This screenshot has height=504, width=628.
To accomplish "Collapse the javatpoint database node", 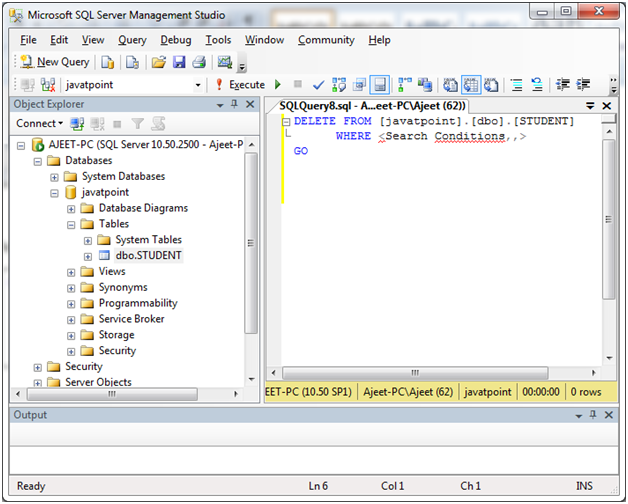I will pos(54,193).
